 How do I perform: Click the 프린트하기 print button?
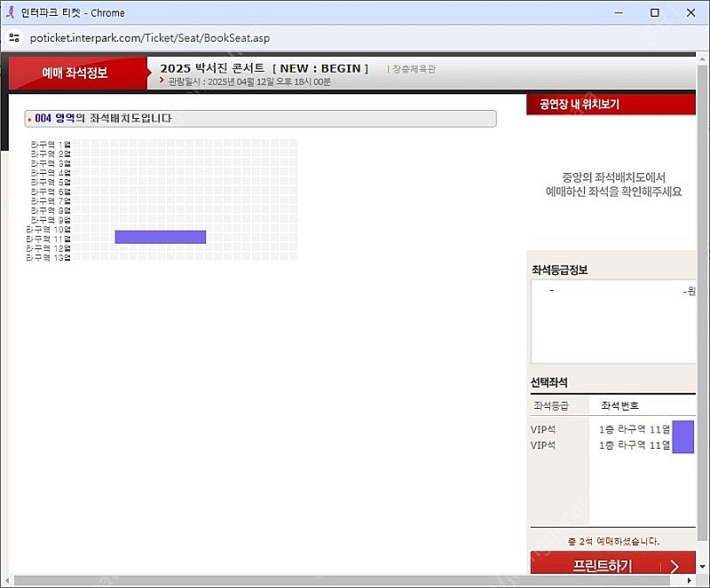[612, 562]
